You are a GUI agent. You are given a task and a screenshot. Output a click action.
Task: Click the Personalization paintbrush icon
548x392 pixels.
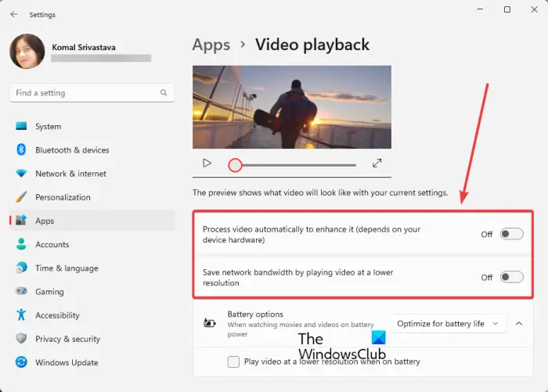point(21,197)
